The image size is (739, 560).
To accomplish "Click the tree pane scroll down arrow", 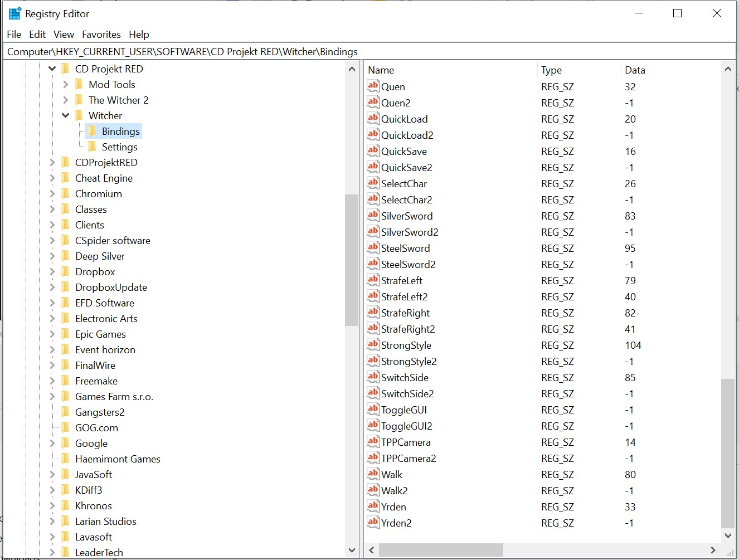I will (352, 550).
